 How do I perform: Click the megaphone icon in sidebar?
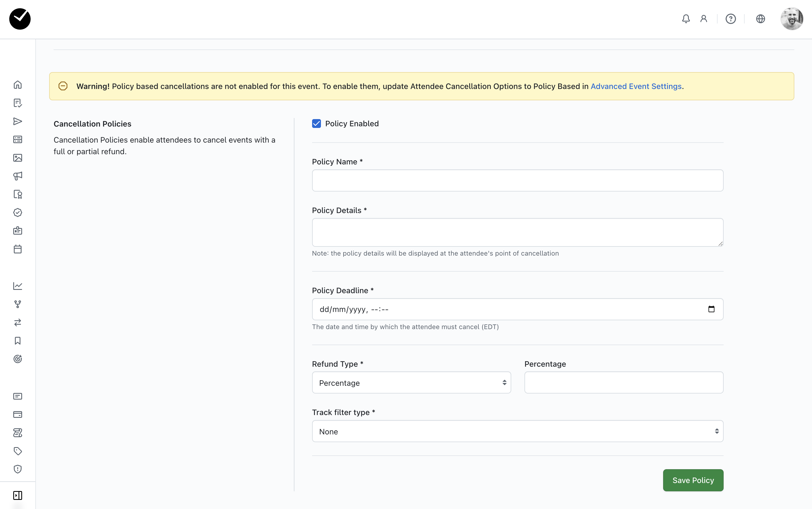click(x=17, y=176)
